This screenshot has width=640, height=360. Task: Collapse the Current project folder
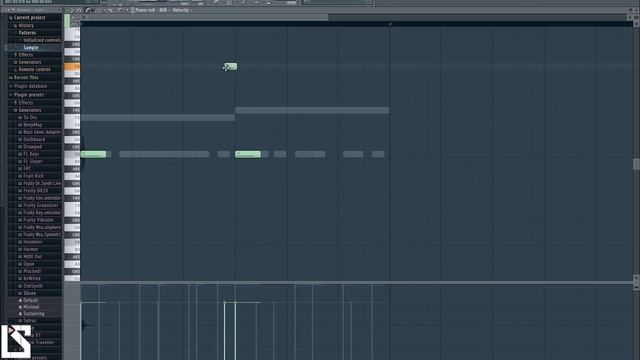[11, 18]
